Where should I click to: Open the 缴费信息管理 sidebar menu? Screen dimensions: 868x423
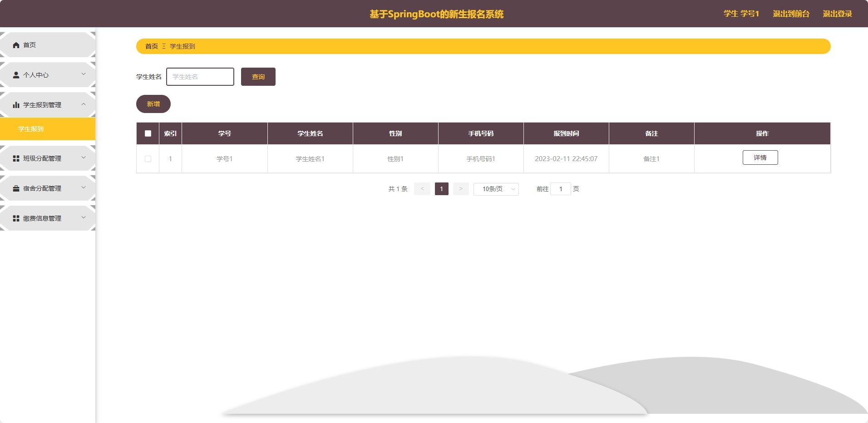click(48, 218)
